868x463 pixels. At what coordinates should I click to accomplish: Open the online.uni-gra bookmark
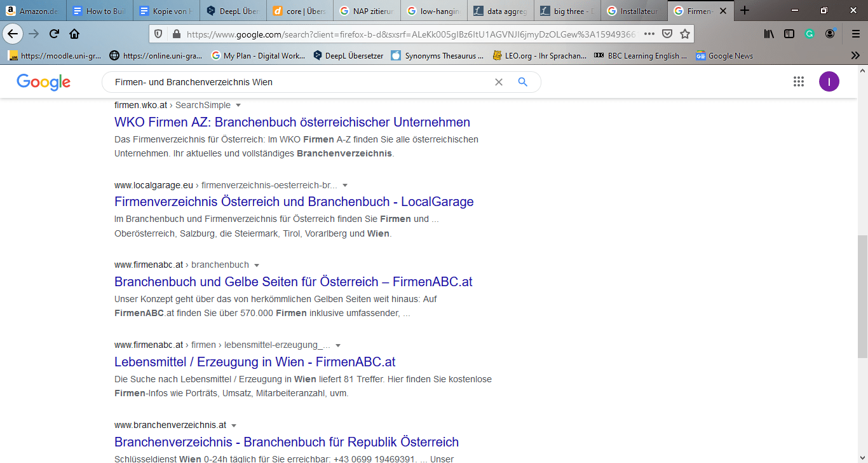[x=156, y=56]
